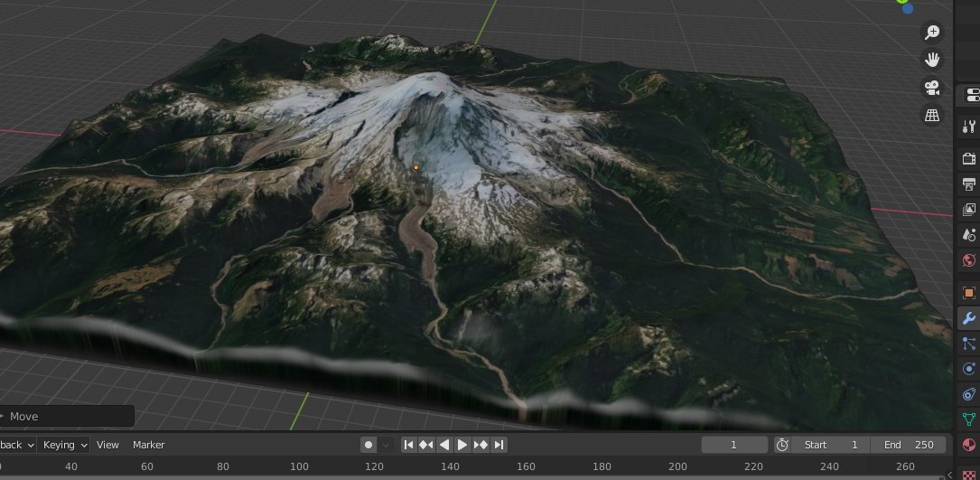Open the Output properties tab
The image size is (980, 480).
pos(969,184)
